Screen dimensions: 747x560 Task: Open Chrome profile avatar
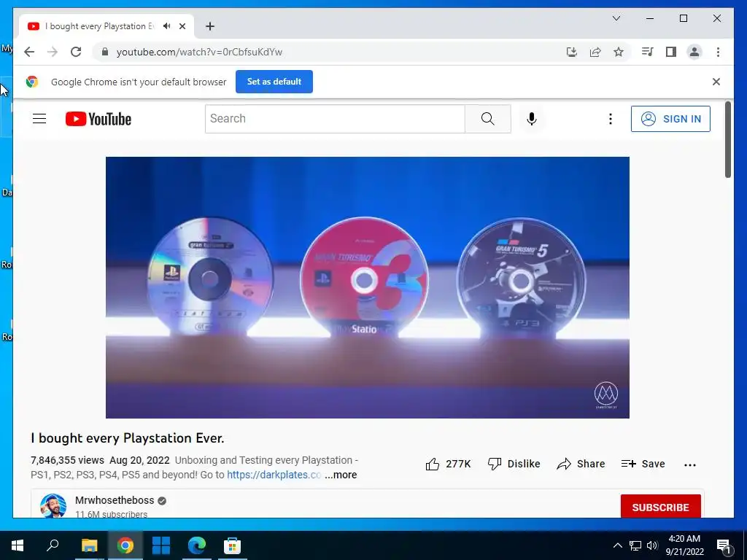[694, 52]
